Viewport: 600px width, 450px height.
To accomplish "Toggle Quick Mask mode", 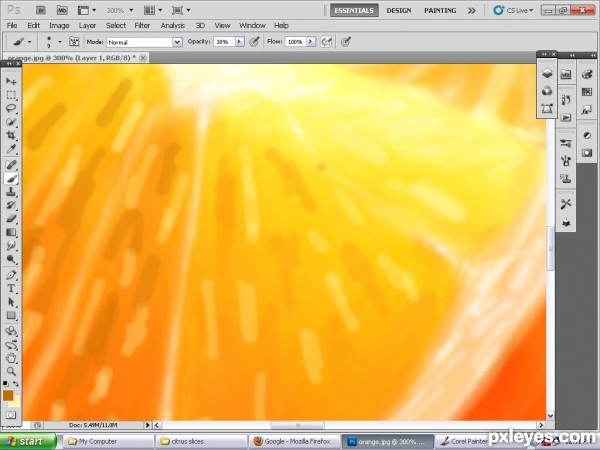I will (x=11, y=415).
